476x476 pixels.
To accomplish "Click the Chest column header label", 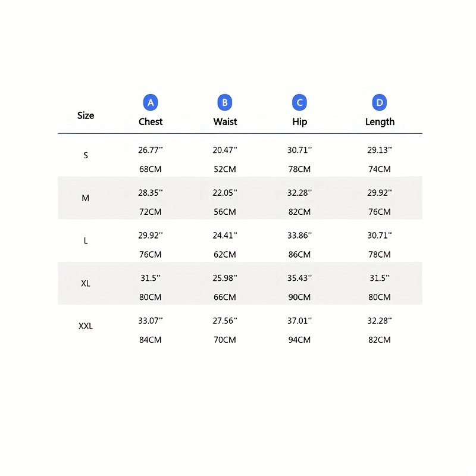I will [x=151, y=121].
